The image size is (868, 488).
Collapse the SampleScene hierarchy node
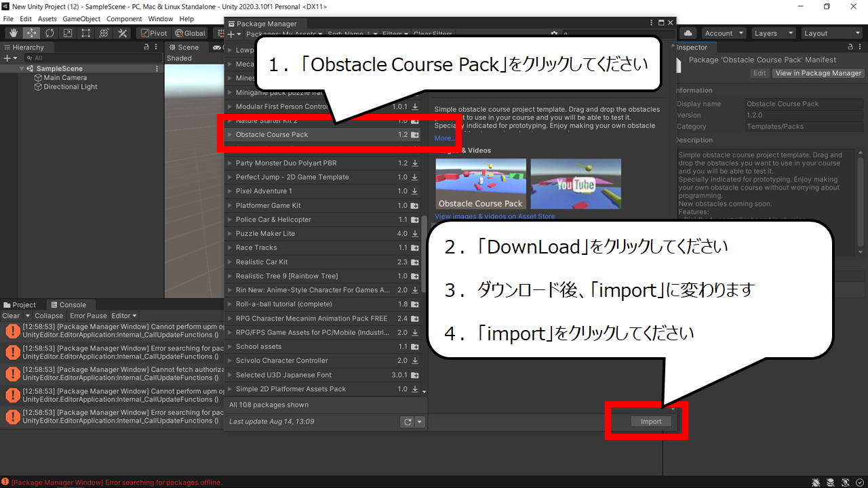tap(22, 68)
